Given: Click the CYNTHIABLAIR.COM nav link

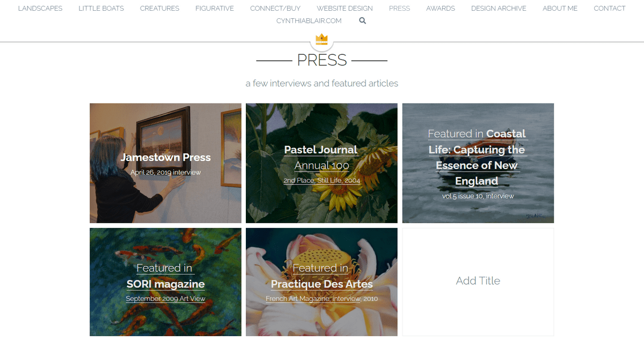Looking at the screenshot, I should pyautogui.click(x=309, y=21).
